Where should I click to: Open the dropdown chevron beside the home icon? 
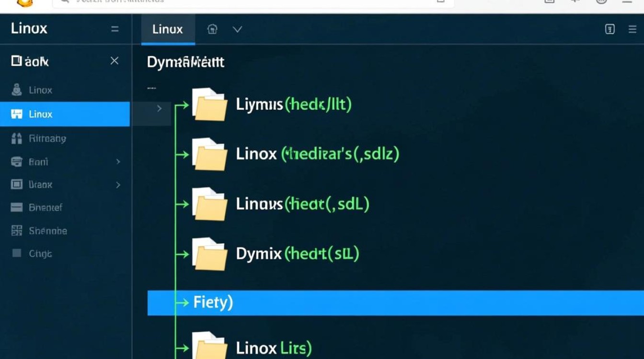(x=238, y=29)
